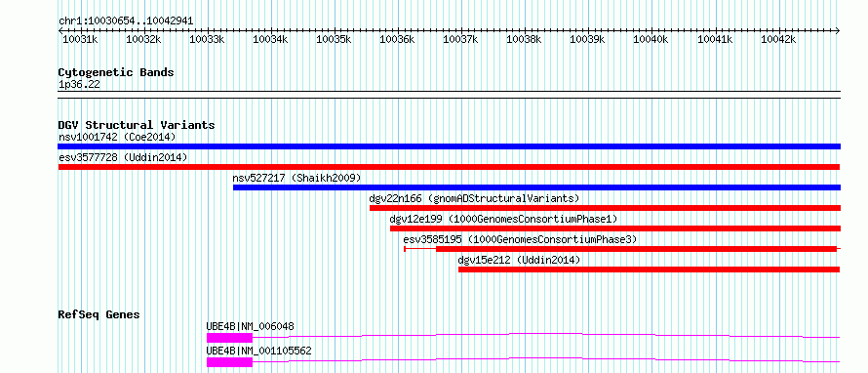Click the 10032k ruler tick

(x=144, y=39)
